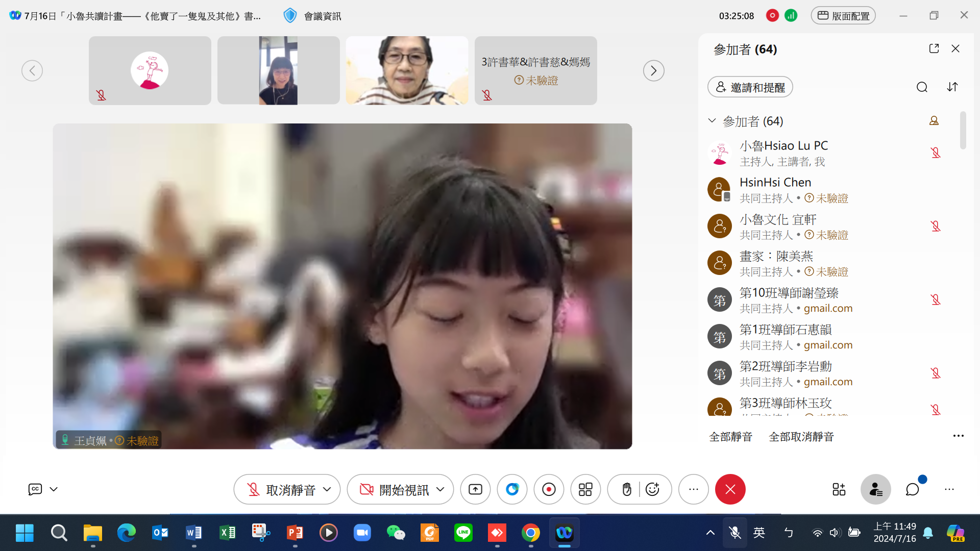Click the red recording indicator

772,16
